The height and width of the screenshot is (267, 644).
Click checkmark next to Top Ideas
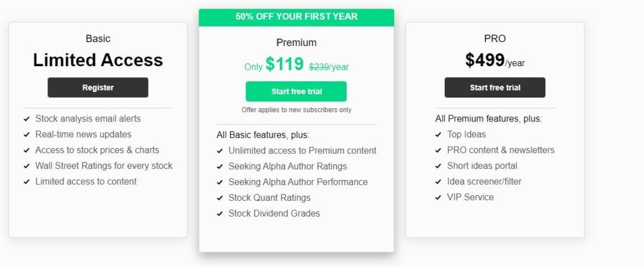438,135
